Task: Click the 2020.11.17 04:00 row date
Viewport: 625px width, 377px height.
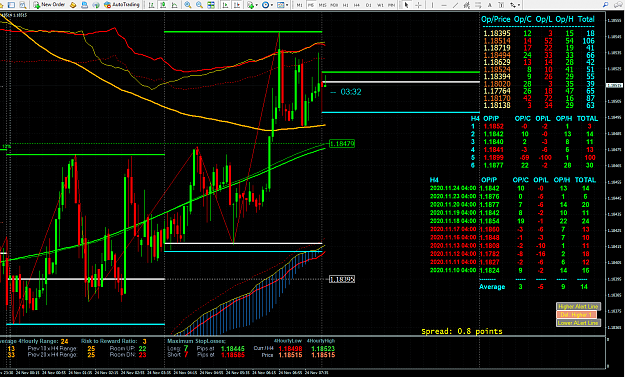Action: point(453,229)
